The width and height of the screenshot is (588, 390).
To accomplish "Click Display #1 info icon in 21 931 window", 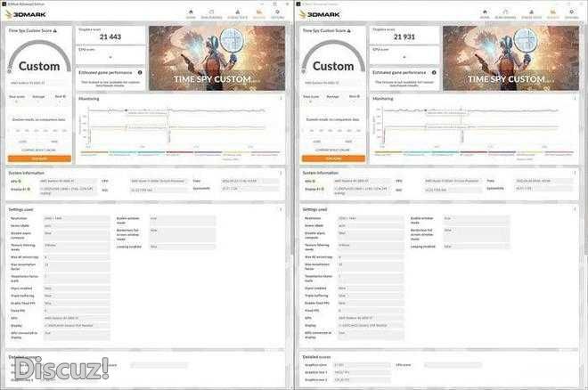I will point(323,189).
